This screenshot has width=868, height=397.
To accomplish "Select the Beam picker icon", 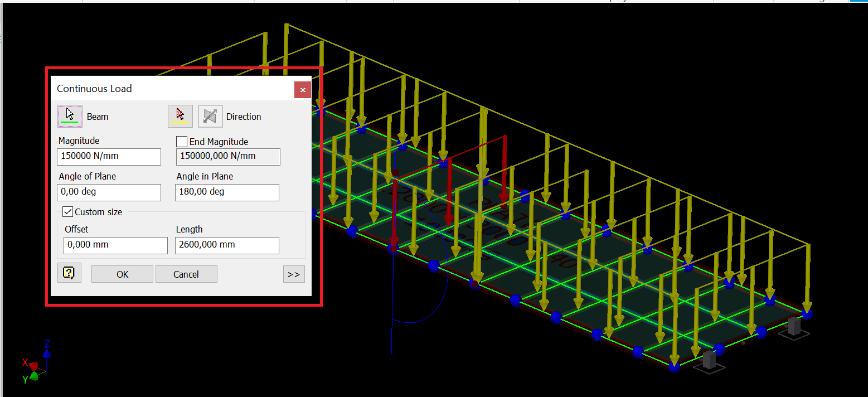I will 70,116.
